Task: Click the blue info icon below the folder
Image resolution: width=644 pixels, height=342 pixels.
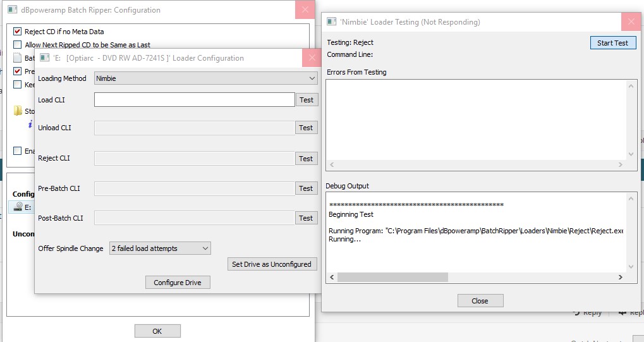Action: pyautogui.click(x=30, y=125)
